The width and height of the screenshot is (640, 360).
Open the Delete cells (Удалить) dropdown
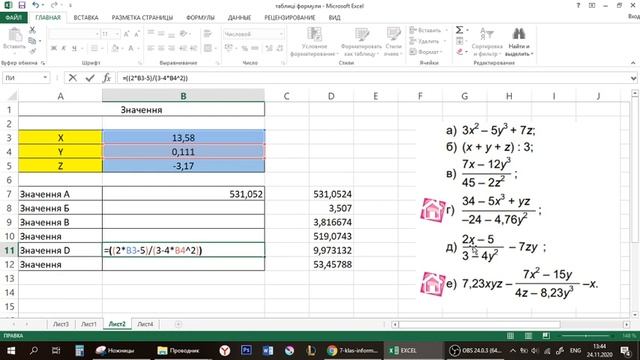tap(428, 41)
